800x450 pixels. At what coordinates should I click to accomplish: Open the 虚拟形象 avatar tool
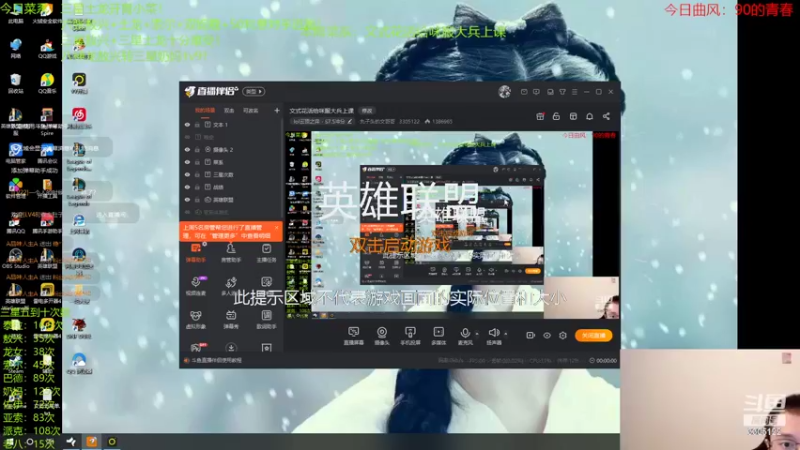point(196,319)
